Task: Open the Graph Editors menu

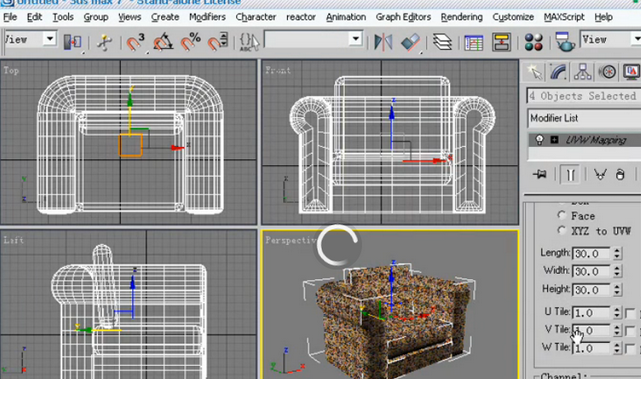Action: (x=403, y=17)
